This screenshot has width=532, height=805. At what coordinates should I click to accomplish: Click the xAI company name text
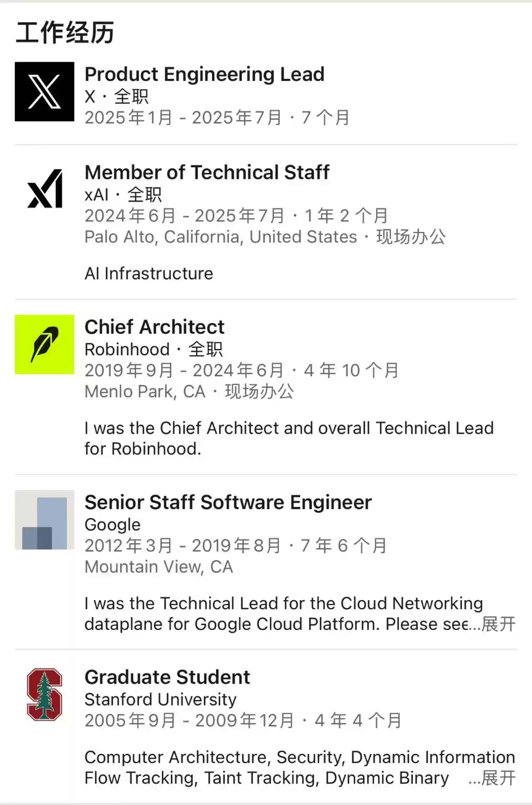pos(96,195)
